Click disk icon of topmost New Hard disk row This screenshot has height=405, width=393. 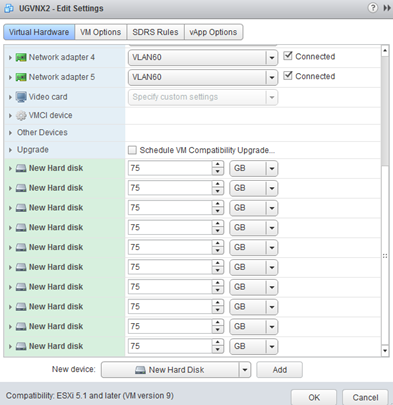pyautogui.click(x=21, y=168)
